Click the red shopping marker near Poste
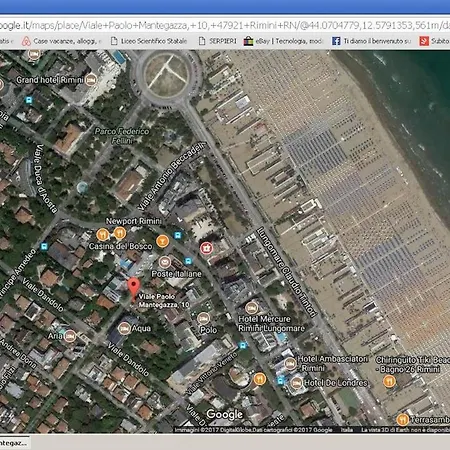Image resolution: width=450 pixels, height=450 pixels. [x=206, y=248]
